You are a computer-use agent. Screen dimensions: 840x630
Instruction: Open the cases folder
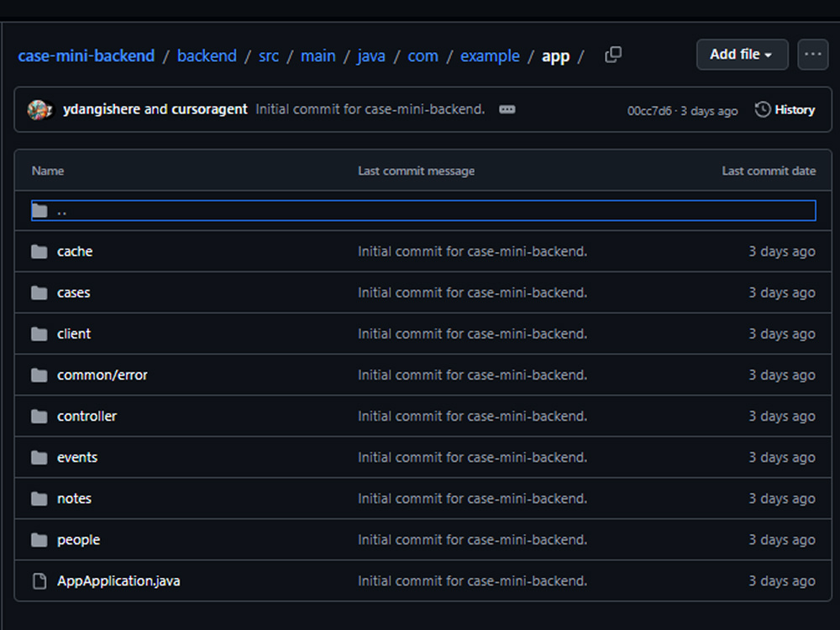click(x=73, y=292)
